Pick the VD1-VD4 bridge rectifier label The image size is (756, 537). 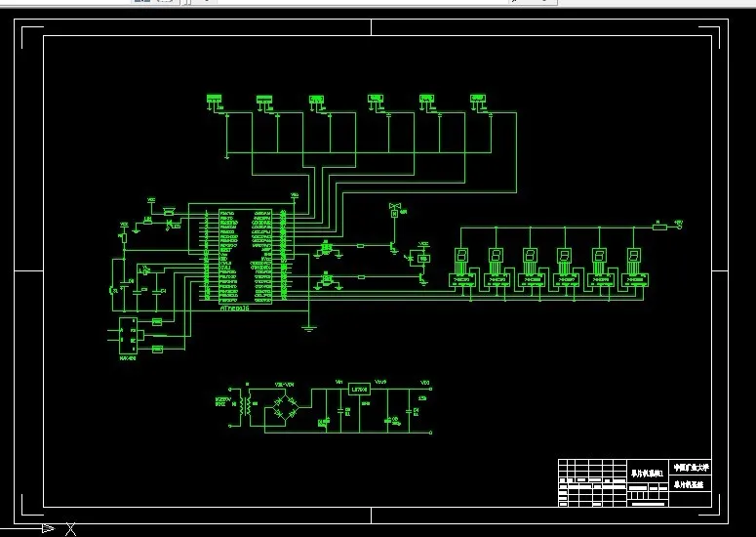coord(284,385)
